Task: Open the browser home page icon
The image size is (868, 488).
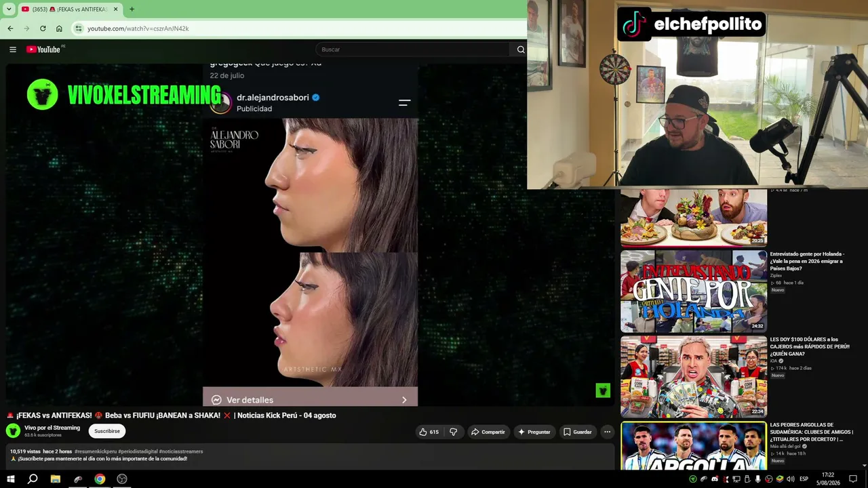Action: 59,28
